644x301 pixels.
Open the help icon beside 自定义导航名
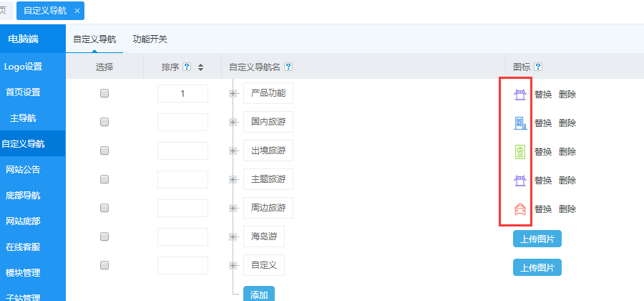(x=288, y=67)
